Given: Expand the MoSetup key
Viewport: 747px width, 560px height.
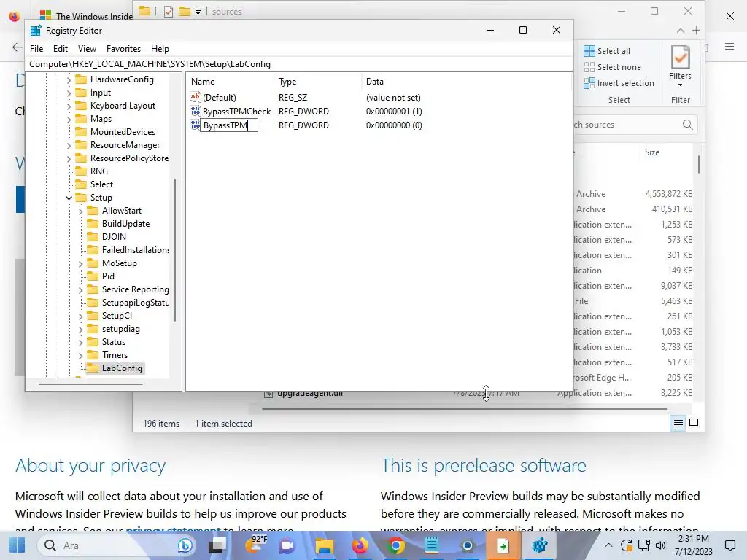Looking at the screenshot, I should (80, 263).
